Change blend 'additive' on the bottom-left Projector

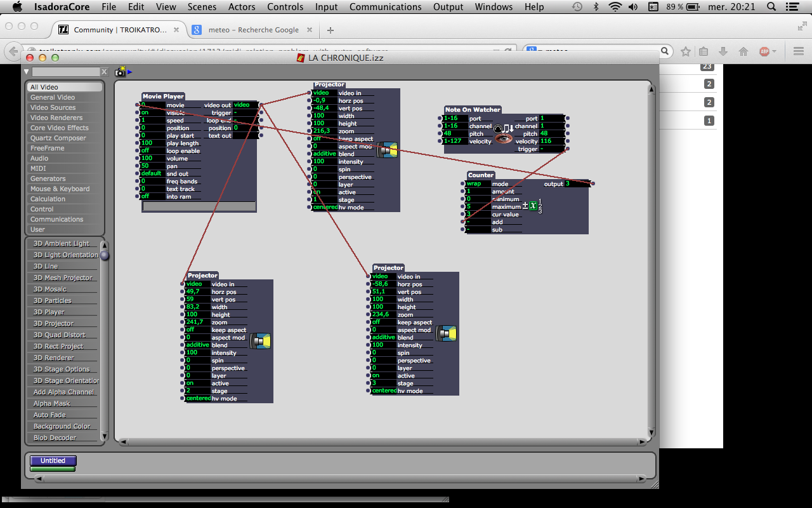pos(198,345)
